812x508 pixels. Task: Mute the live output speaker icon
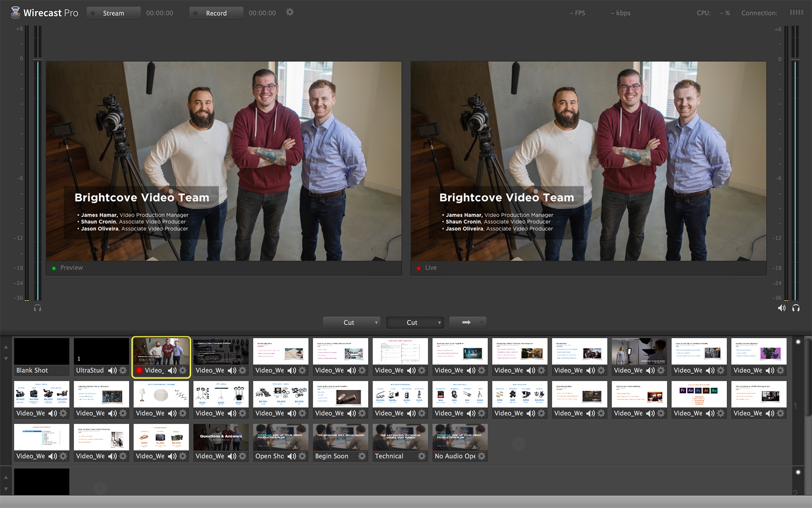coord(782,308)
